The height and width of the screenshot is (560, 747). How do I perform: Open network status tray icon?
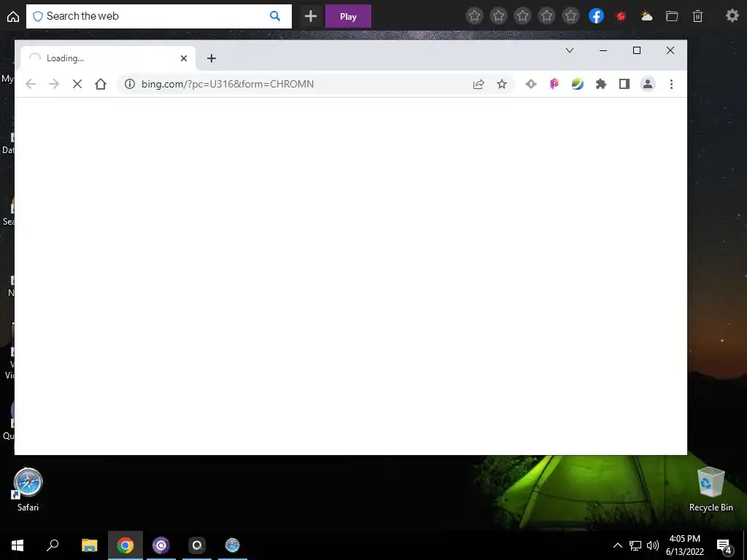pos(635,545)
